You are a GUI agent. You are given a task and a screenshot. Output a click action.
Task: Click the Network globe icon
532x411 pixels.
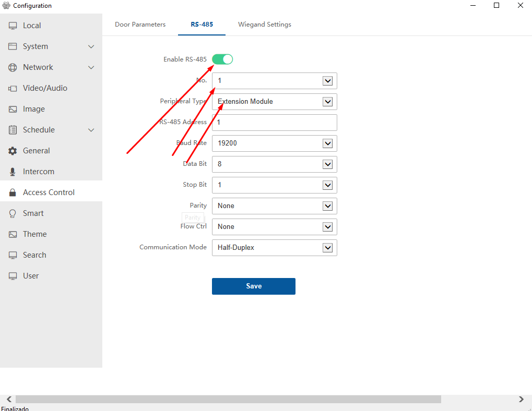coord(13,67)
